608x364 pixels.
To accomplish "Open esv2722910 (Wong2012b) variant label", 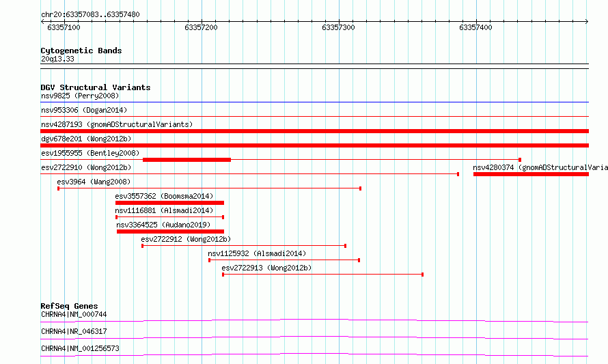I will tap(86, 167).
